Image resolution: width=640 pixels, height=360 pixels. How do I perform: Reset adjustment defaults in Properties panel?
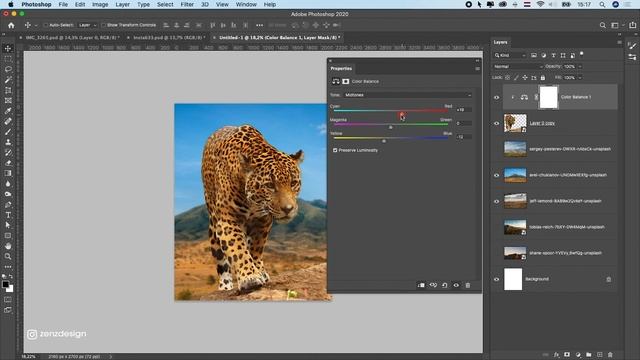pos(445,285)
